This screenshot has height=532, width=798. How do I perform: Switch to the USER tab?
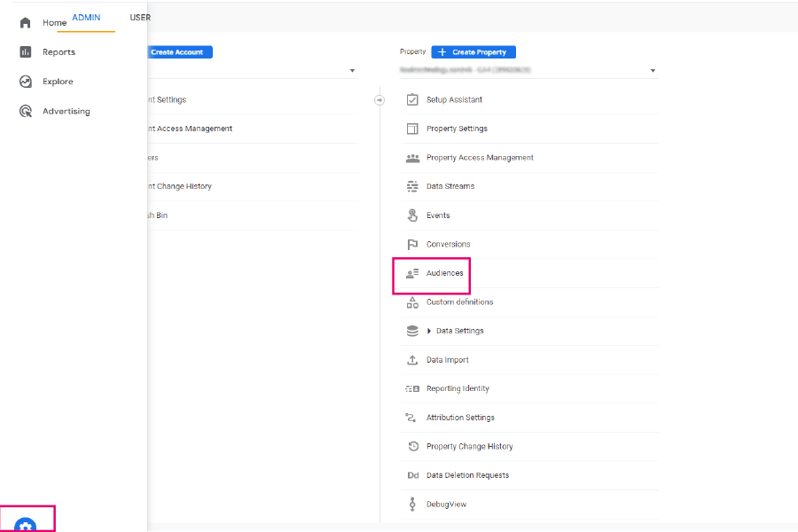[140, 18]
